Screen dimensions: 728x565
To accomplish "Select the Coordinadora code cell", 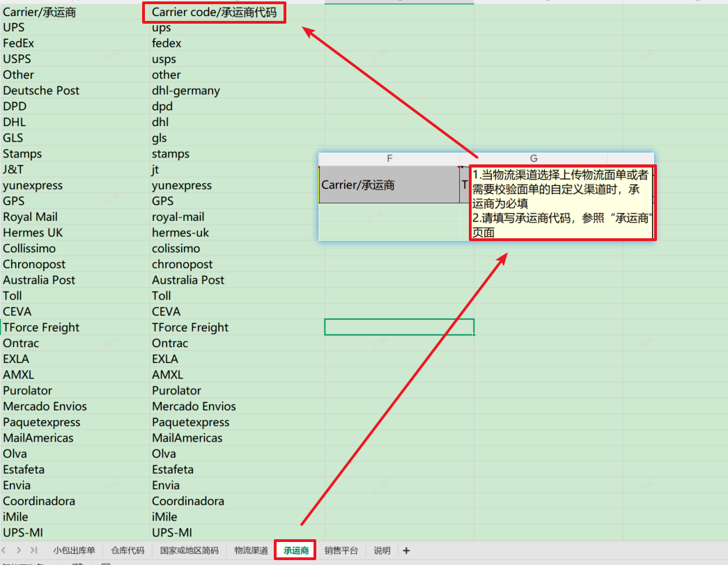I will tap(237, 501).
